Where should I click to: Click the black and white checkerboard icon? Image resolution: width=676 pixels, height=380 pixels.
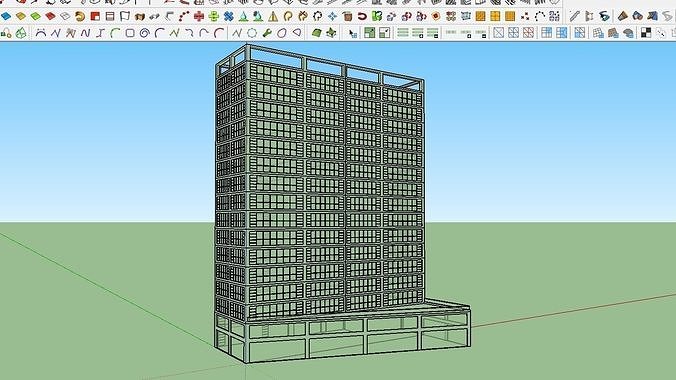pos(646,33)
